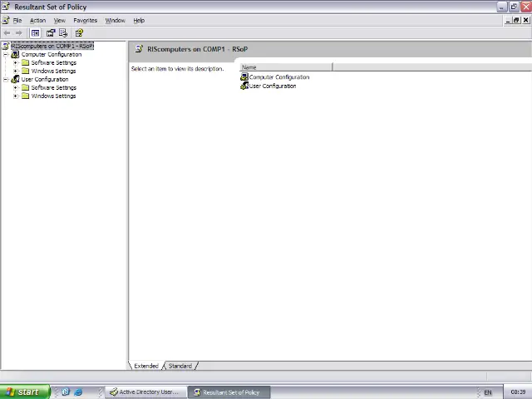Open the File menu
Viewport: 532px width, 399px height.
tap(17, 20)
